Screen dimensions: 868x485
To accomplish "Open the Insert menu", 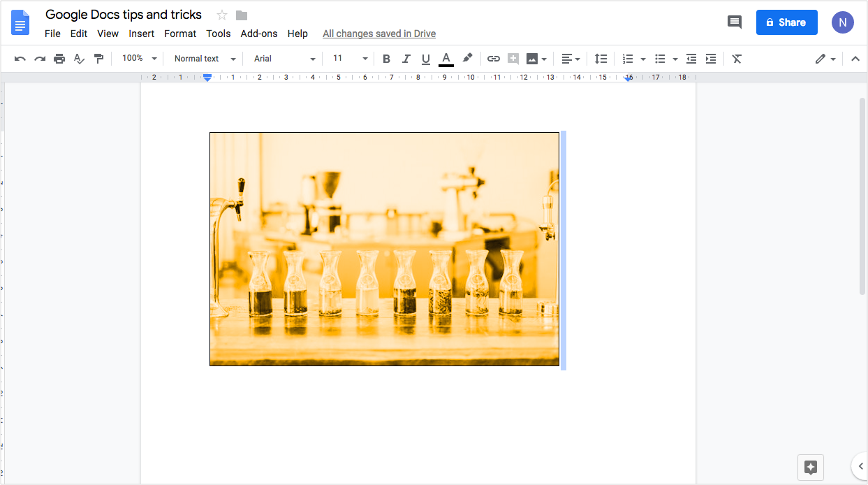I will pos(142,34).
